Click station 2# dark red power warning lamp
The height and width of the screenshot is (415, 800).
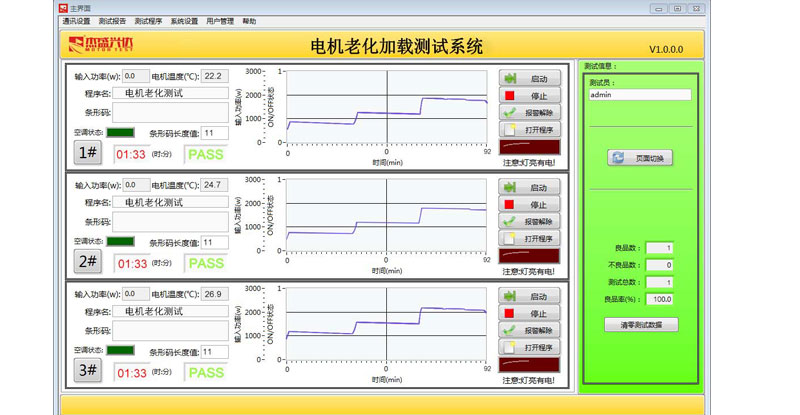point(529,256)
